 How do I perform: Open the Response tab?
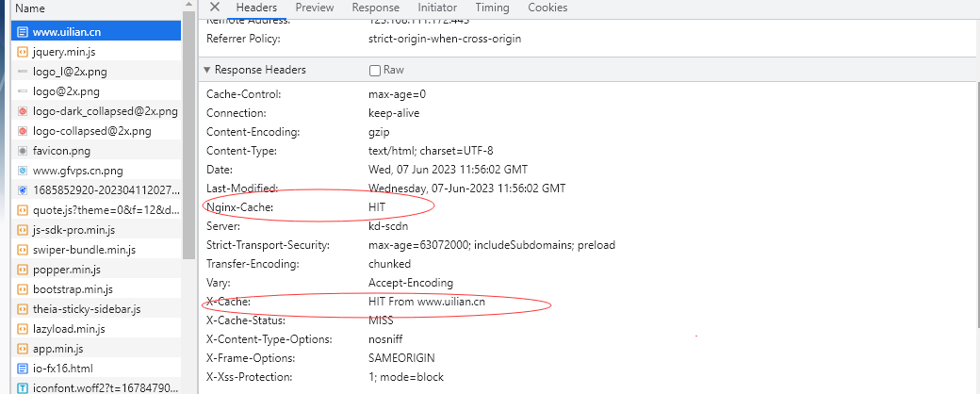375,8
